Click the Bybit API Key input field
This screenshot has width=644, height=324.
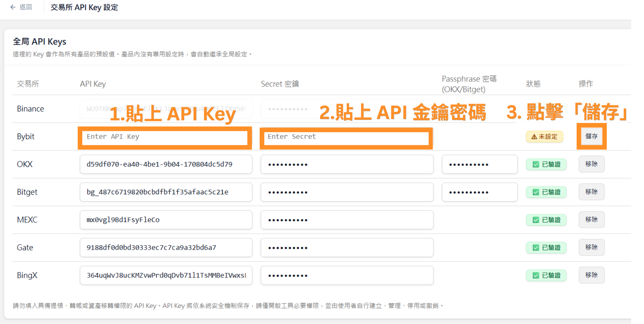[x=165, y=138]
